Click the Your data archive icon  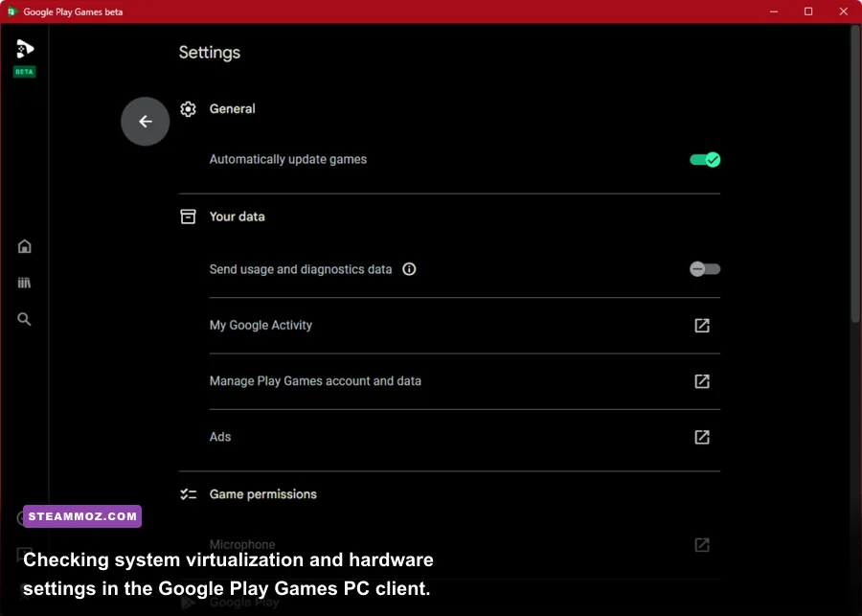[x=188, y=217]
